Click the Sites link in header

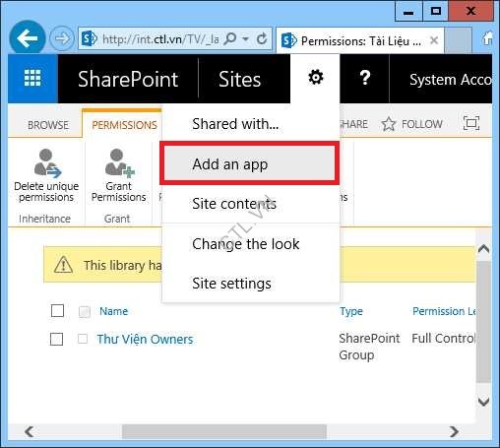239,79
